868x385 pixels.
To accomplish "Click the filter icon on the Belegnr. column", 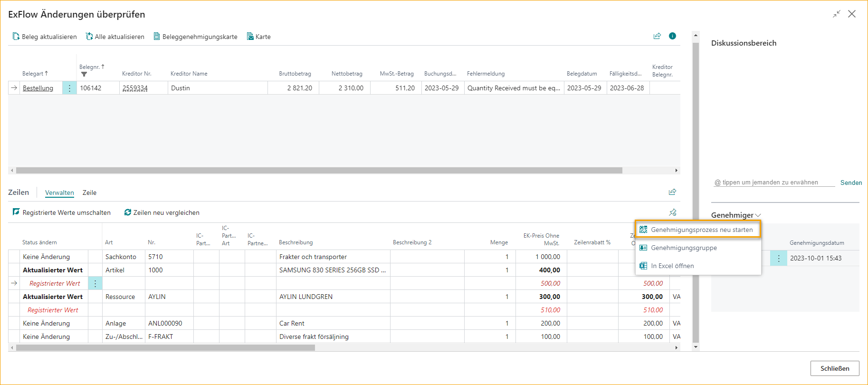I will coord(84,74).
